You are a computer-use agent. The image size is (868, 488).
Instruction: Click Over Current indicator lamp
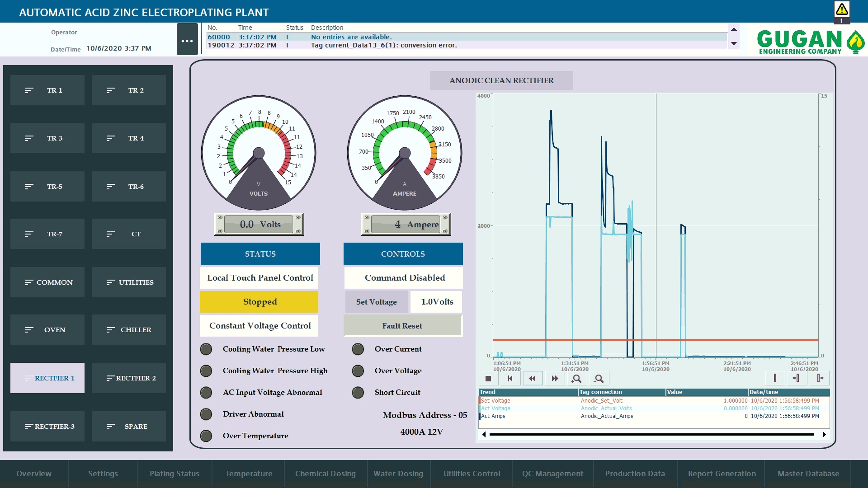[358, 349]
